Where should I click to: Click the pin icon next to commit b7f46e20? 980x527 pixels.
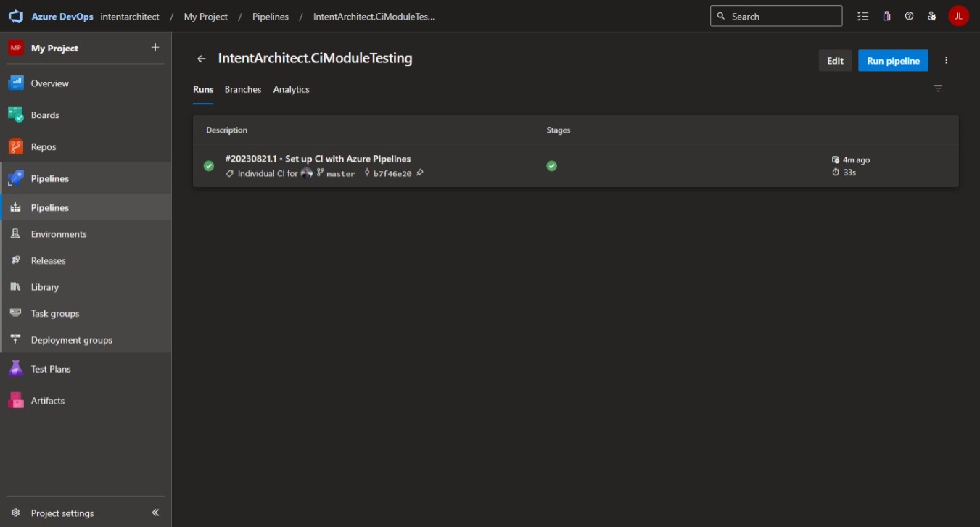420,173
